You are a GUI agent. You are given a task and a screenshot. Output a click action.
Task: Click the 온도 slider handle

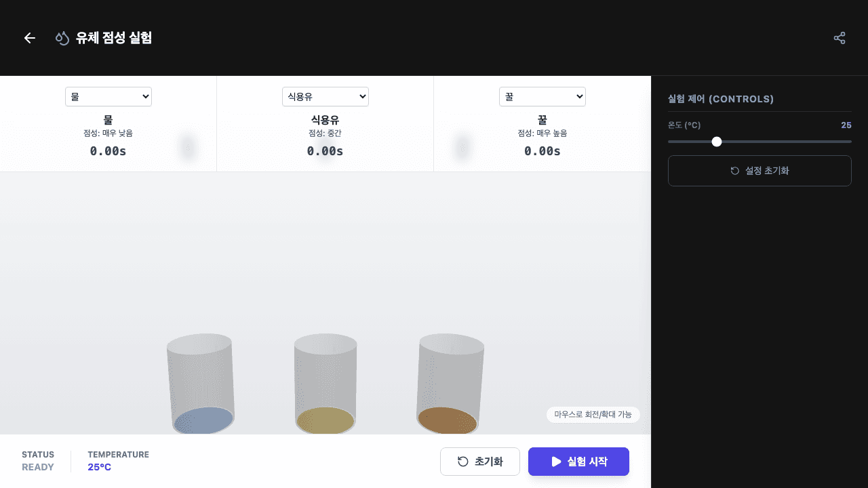coord(717,142)
